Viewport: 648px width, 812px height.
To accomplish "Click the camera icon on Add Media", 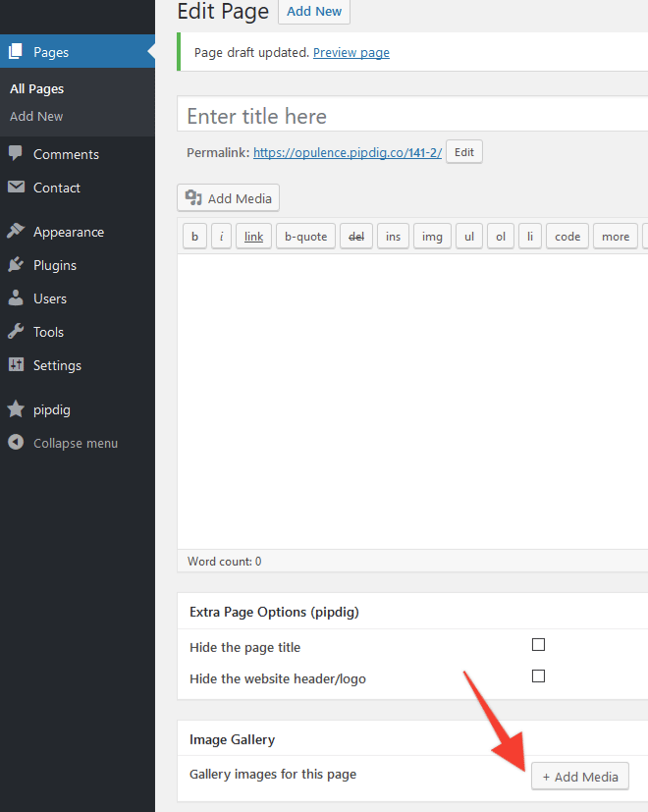I will click(193, 197).
